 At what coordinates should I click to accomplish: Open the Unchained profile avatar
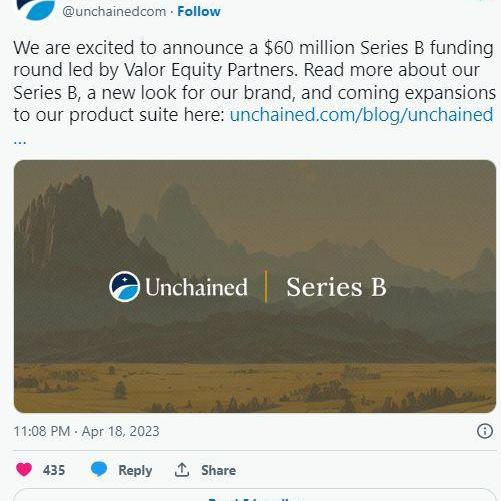pyautogui.click(x=36, y=9)
